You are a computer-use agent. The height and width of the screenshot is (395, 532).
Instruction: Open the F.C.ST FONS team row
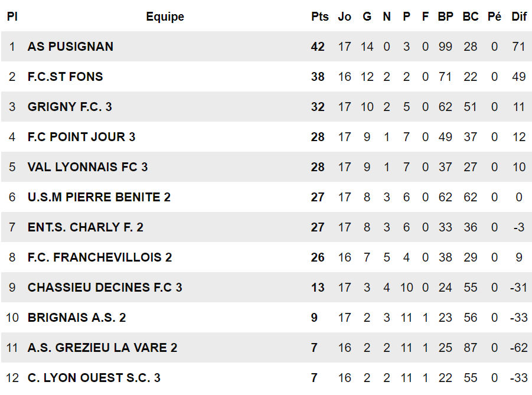pyautogui.click(x=65, y=77)
